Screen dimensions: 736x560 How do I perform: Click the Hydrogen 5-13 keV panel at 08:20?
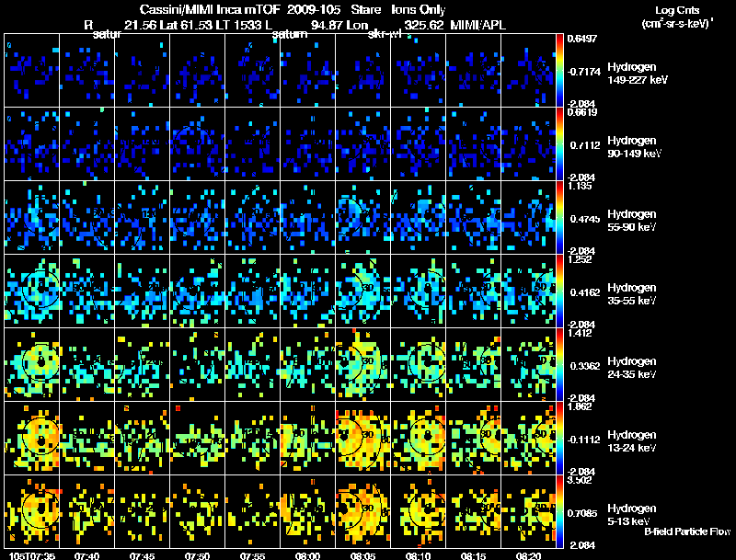(528, 511)
